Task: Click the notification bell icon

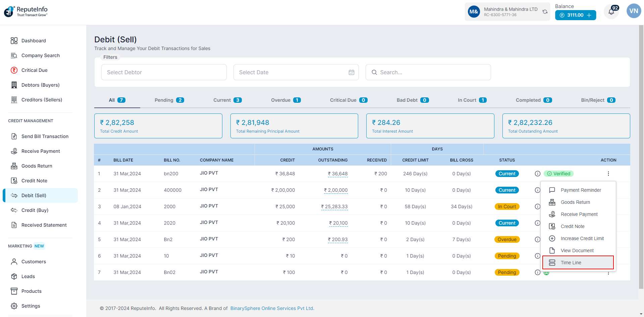Action: pos(611,12)
